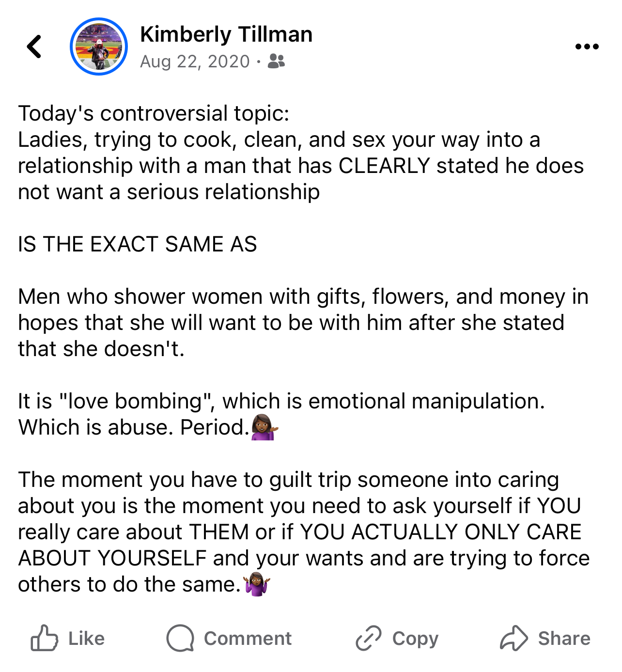Open the Aug 22, 2020 timestamp
The image size is (622, 672).
click(195, 62)
